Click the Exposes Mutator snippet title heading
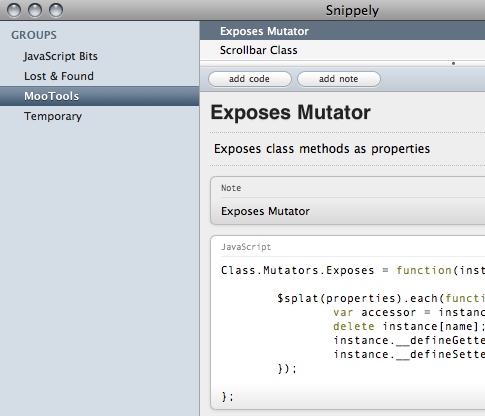The image size is (485, 416). point(290,112)
